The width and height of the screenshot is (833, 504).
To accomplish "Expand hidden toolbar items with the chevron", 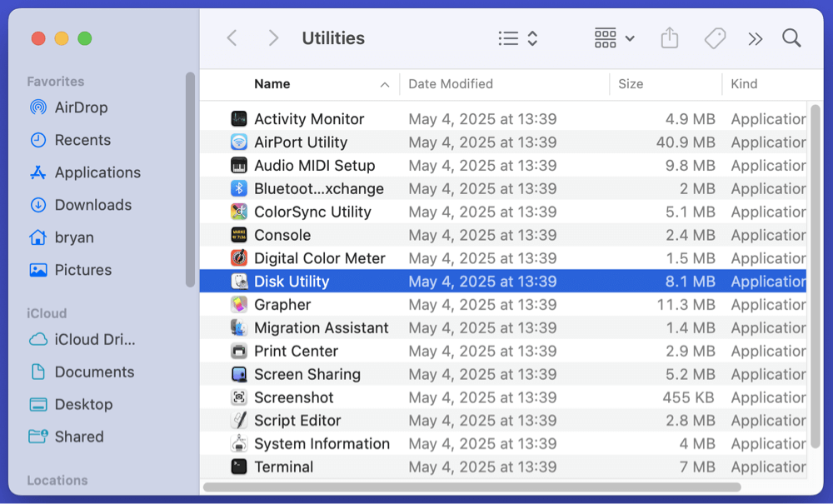I will click(x=754, y=37).
